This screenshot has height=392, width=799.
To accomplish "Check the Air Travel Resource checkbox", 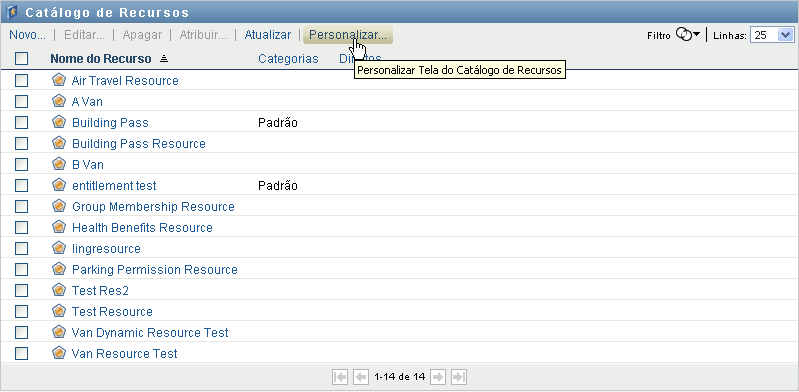I will 21,81.
